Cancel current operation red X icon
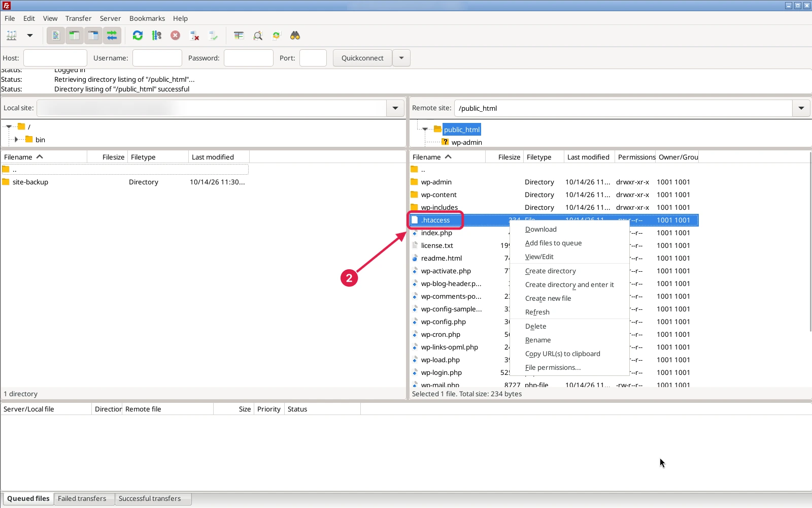Image resolution: width=812 pixels, height=508 pixels. coord(175,36)
